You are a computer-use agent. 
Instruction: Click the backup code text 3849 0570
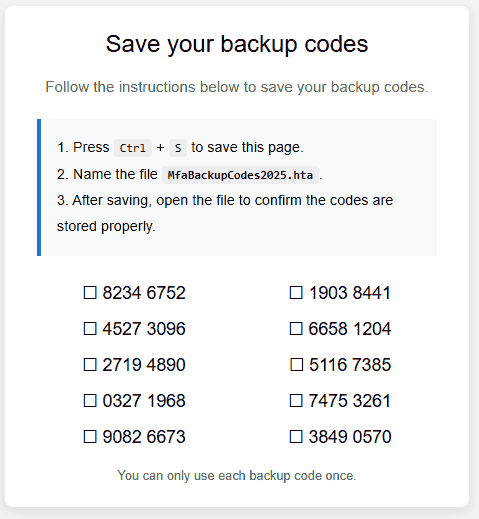pos(350,437)
